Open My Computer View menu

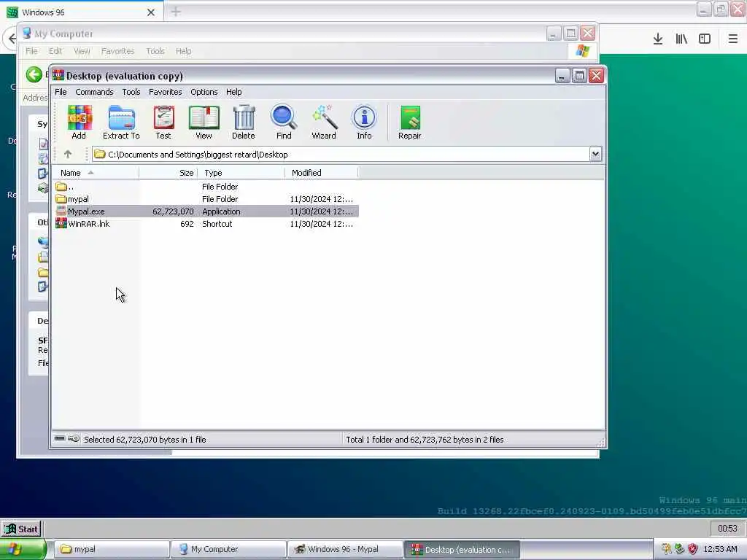(82, 51)
